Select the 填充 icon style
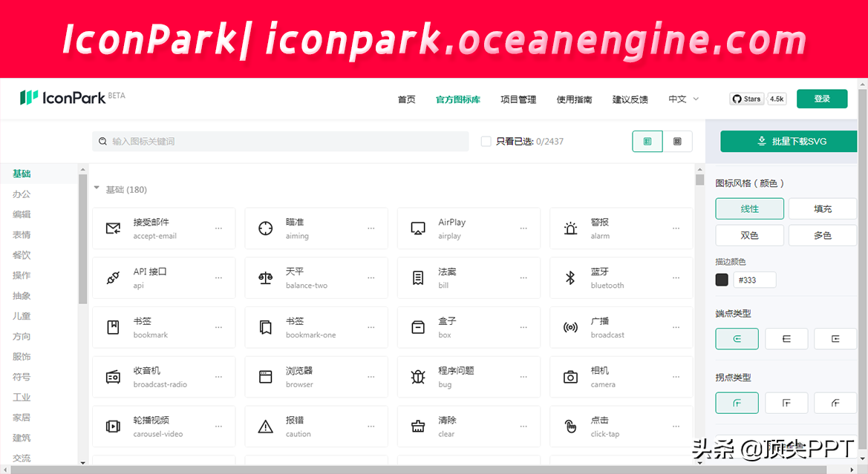The height and width of the screenshot is (474, 868). click(x=823, y=208)
